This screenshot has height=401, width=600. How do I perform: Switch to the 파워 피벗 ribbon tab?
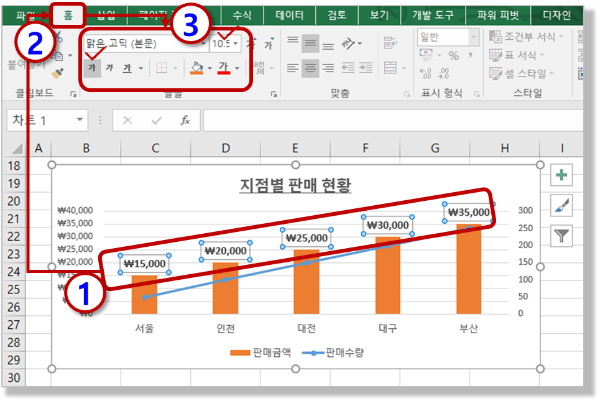coord(497,15)
